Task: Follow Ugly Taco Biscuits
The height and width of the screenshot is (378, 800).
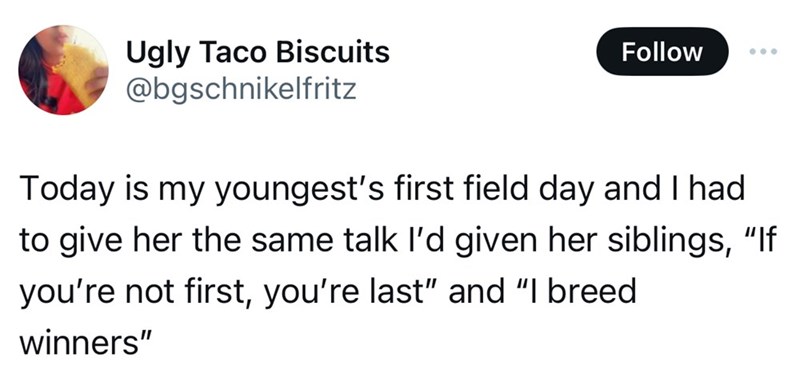Action: (662, 52)
